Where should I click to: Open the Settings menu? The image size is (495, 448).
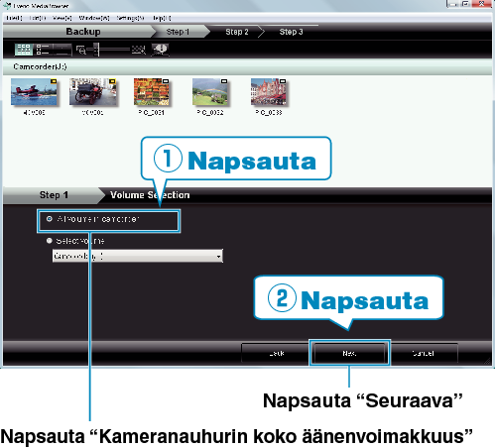(130, 18)
